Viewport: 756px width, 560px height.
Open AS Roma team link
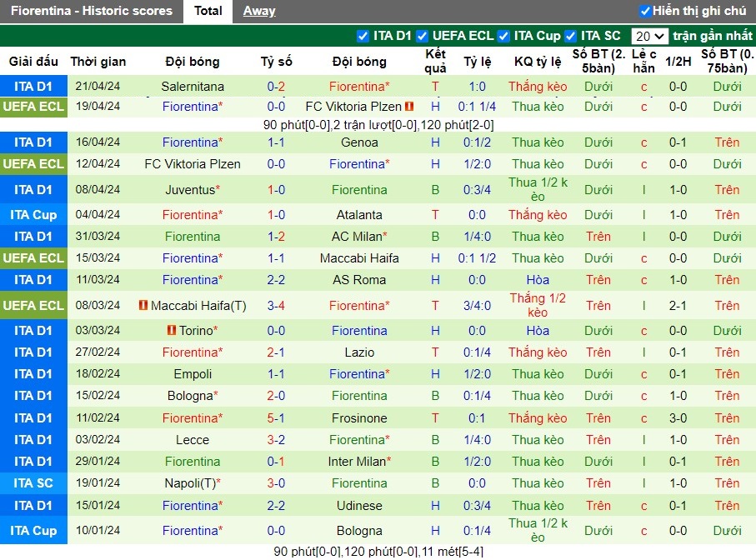point(359,279)
